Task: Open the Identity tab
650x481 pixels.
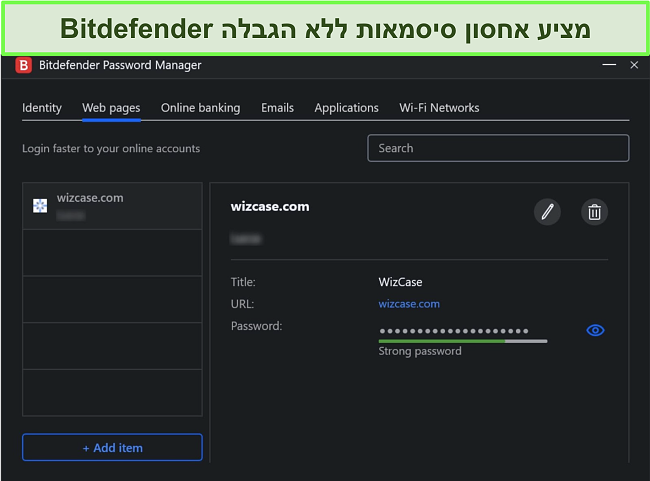Action: point(42,108)
